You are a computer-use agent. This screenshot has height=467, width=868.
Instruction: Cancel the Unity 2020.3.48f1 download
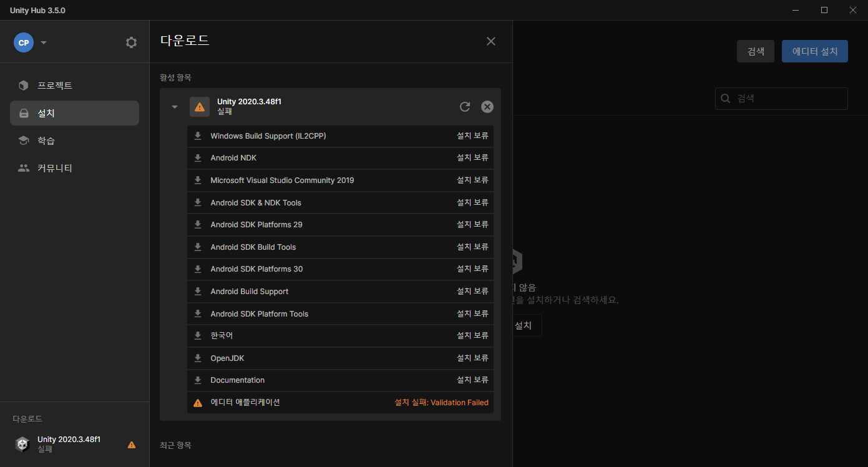pyautogui.click(x=487, y=107)
